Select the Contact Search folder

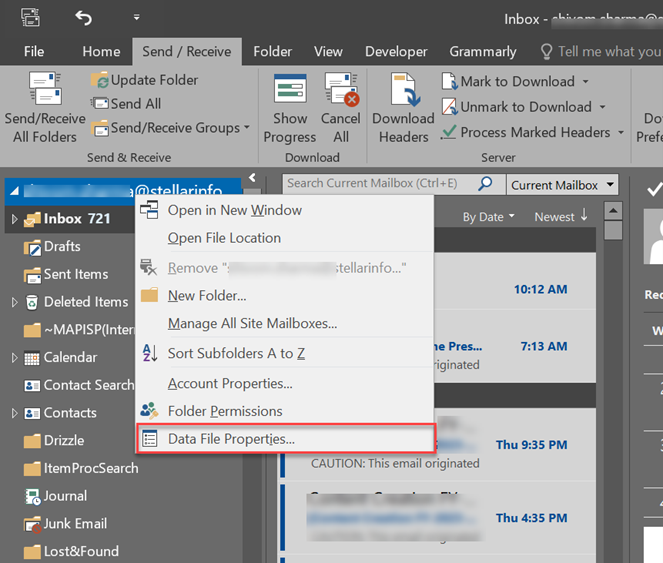click(x=79, y=385)
